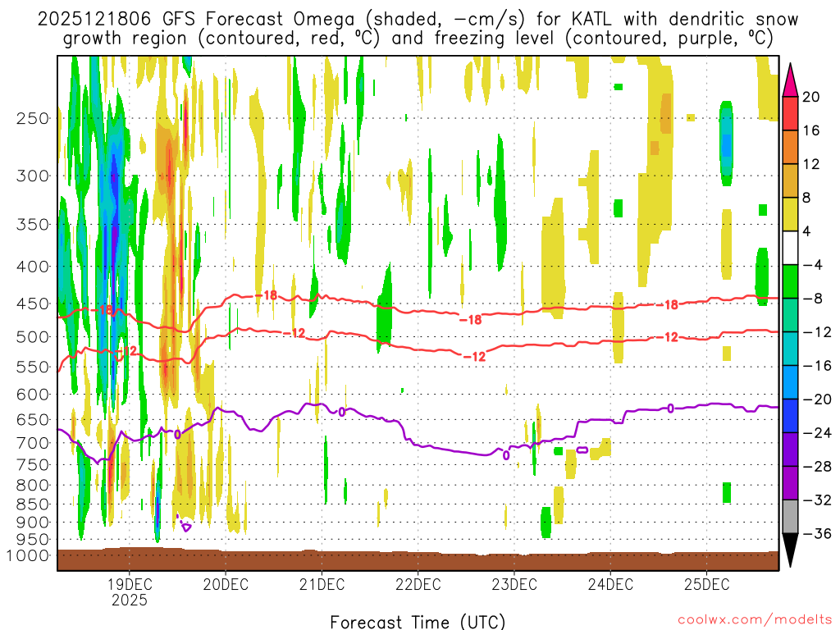Viewport: 840px width, 630px height.
Task: Click the brown ground surface band
Action: point(418,560)
